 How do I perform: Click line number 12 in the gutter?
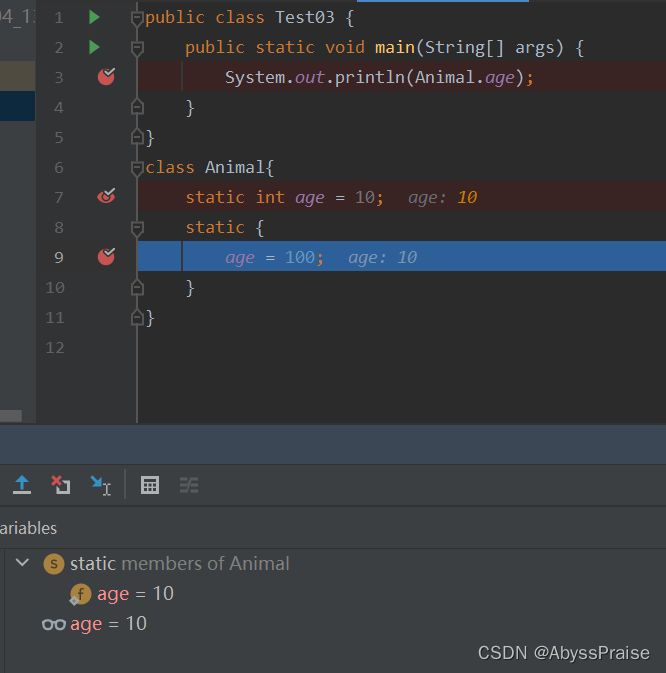tap(55, 348)
